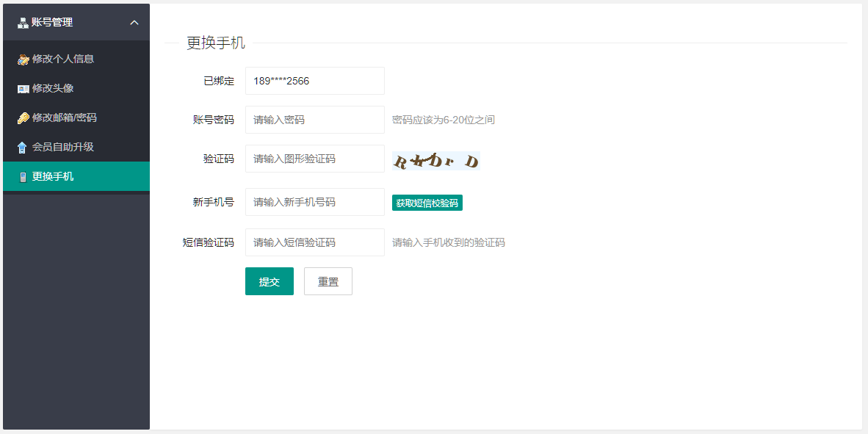
Task: Collapse the 账号管理 menu chevron
Action: [x=134, y=23]
